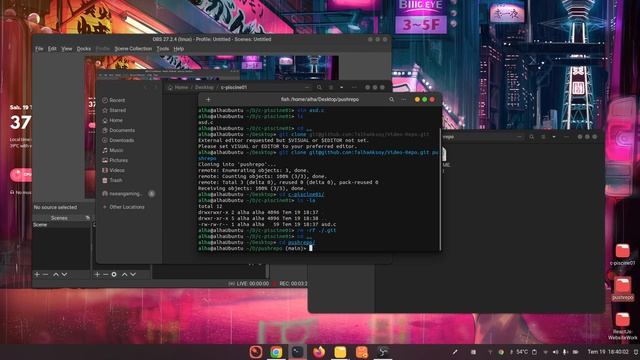The height and width of the screenshot is (360, 640).
Task: Add a new scene in OBS
Action: point(37,275)
